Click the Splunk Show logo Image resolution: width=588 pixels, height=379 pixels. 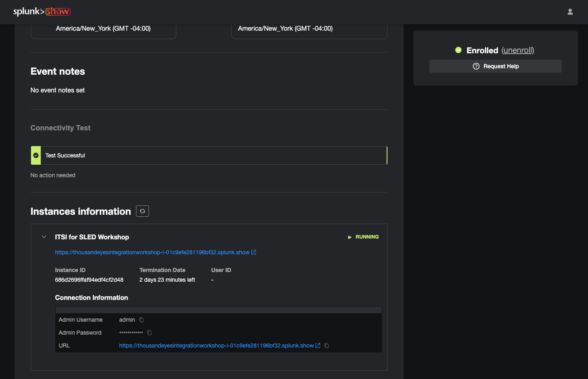[42, 11]
